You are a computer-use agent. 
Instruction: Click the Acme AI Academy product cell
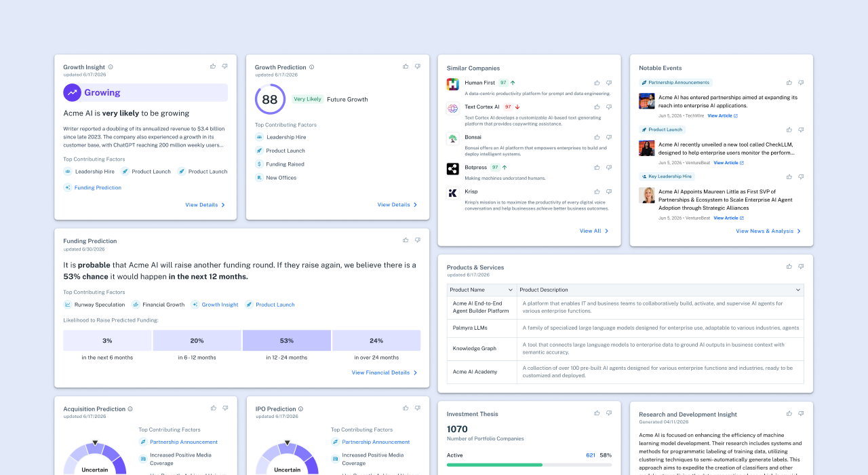pyautogui.click(x=482, y=372)
